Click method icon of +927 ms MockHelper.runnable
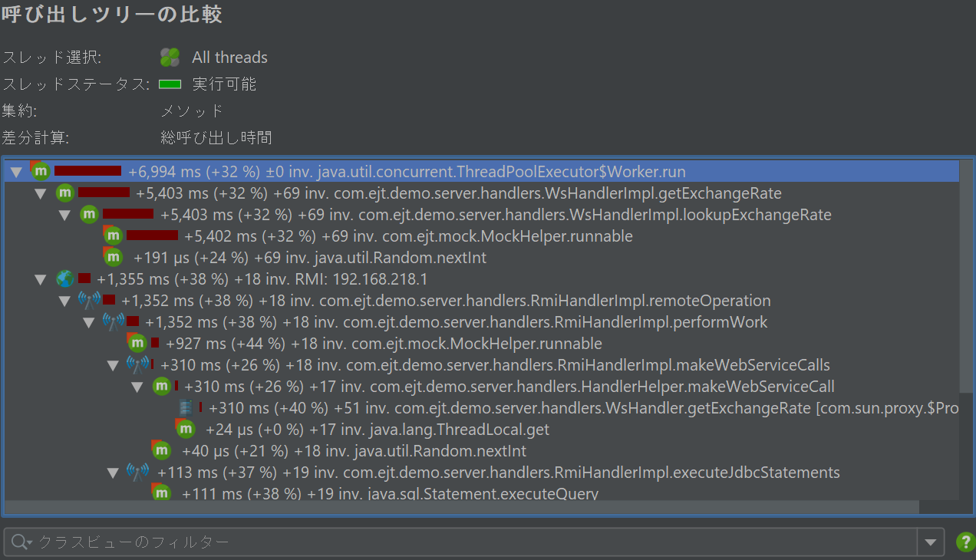The image size is (976, 560). (x=137, y=343)
